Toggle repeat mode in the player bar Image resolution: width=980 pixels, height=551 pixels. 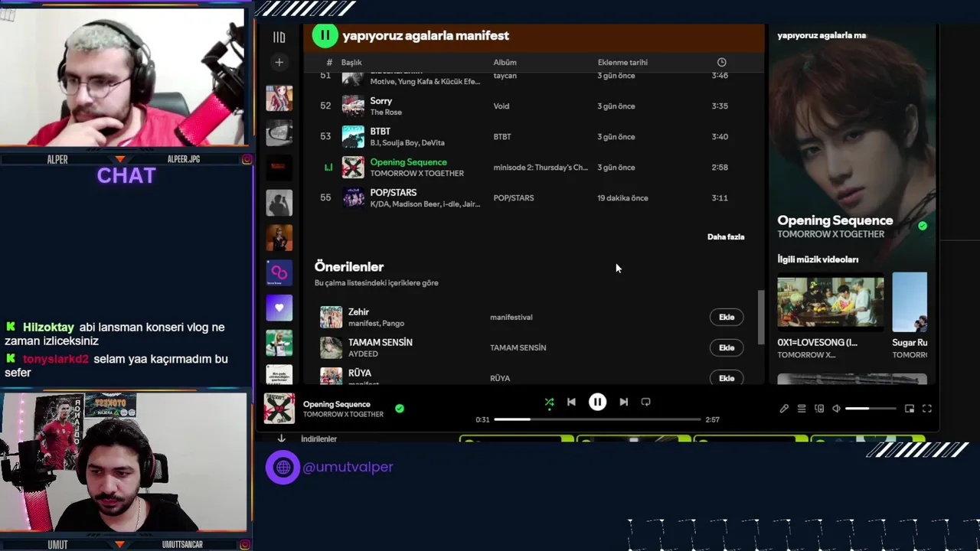pos(645,402)
